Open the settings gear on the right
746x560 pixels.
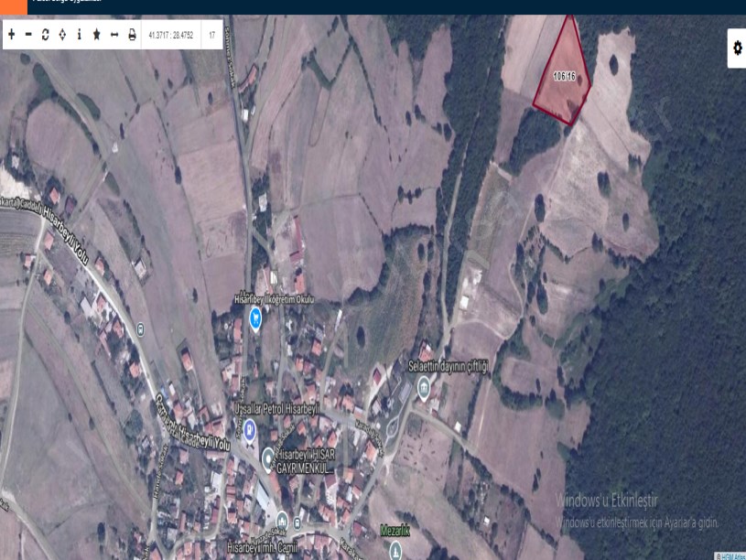coord(737,48)
